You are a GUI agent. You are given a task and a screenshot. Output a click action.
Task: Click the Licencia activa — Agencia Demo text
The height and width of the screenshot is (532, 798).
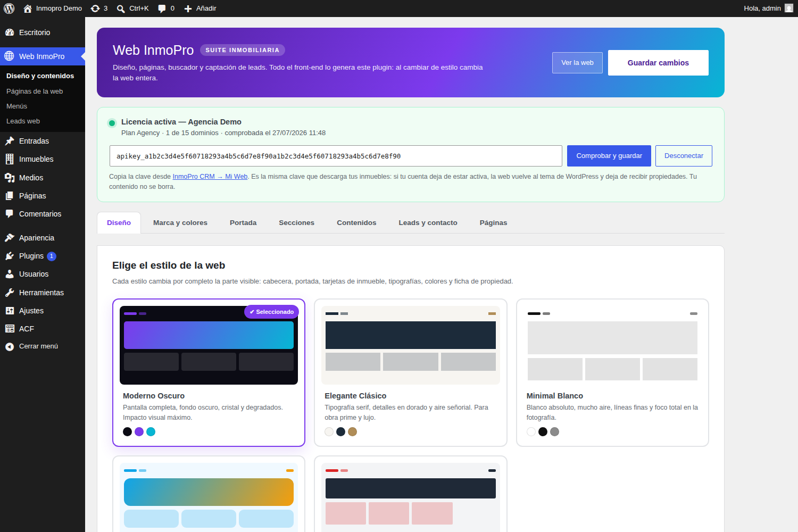click(x=181, y=122)
